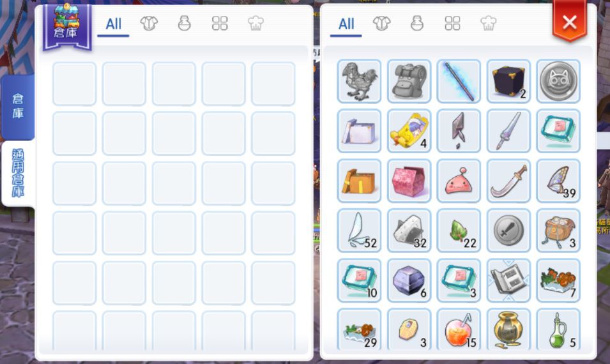Viewport: 610px width, 364px height.
Task: Pick the golden pot item
Action: (508, 330)
